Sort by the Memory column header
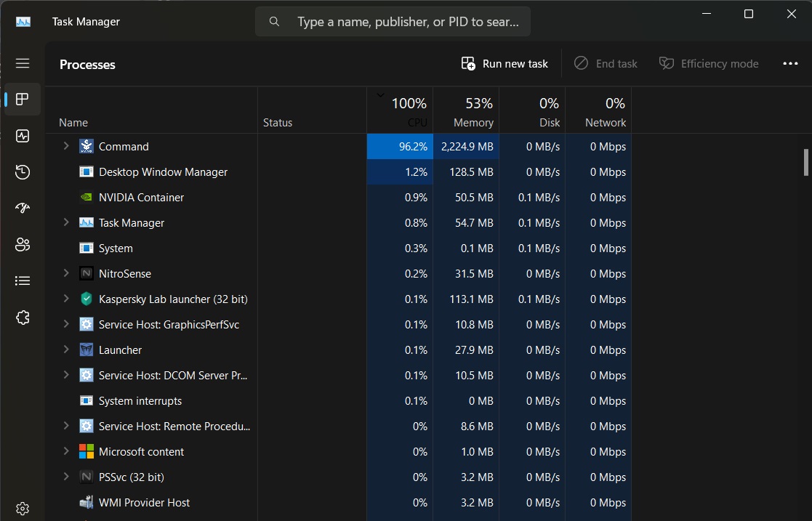 click(466, 110)
